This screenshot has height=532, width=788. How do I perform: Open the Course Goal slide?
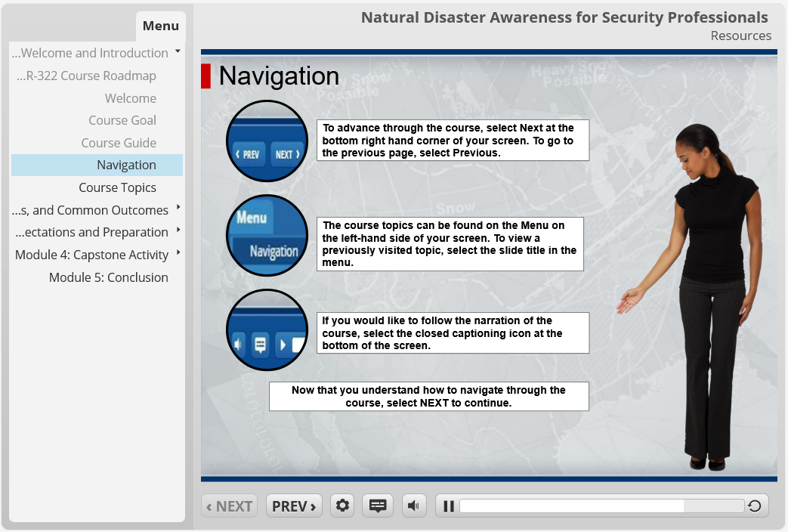click(122, 121)
